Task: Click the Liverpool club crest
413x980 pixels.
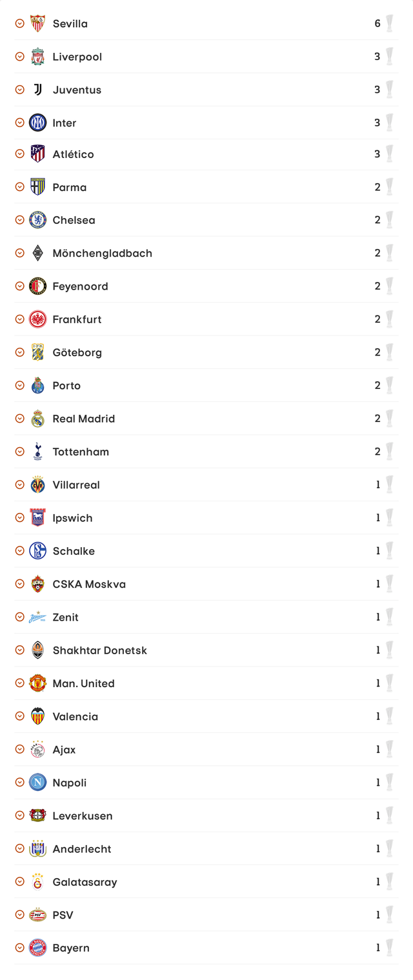Action: [x=37, y=57]
